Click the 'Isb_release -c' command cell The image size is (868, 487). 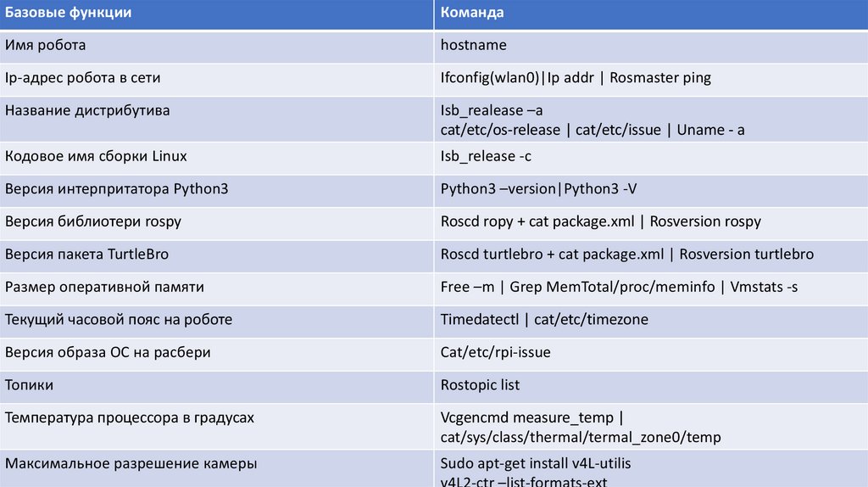(x=486, y=156)
